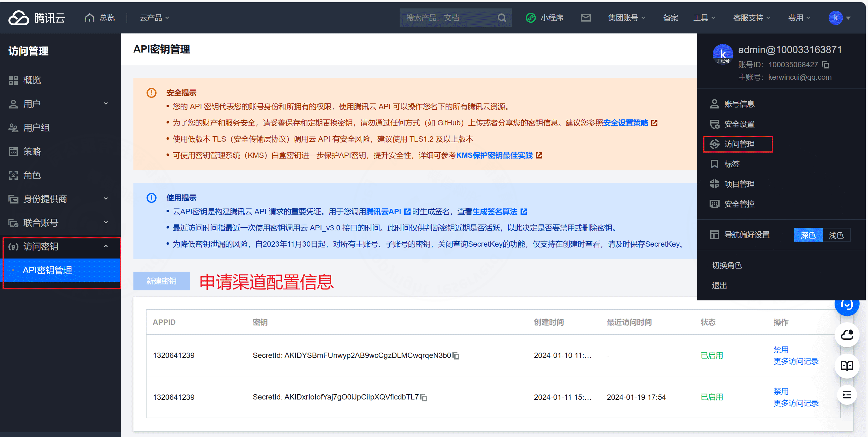Open the 小程序 mini program icon
This screenshot has width=868, height=437.
pyautogui.click(x=531, y=18)
